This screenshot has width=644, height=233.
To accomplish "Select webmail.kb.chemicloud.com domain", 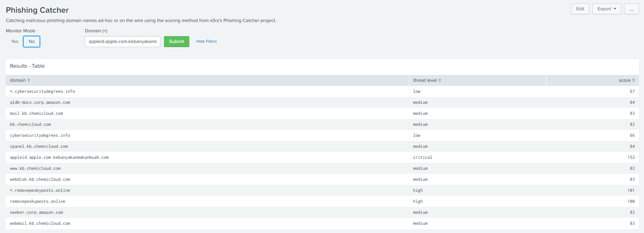I will 40,223.
